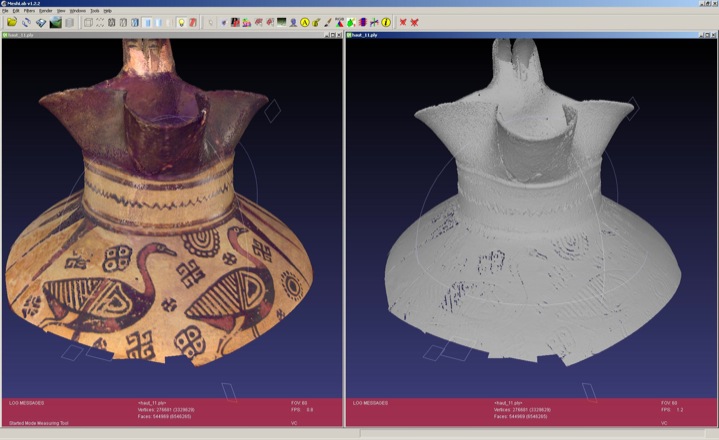Click LOG MESSAGES in right window
This screenshot has width=719, height=440.
[371, 403]
